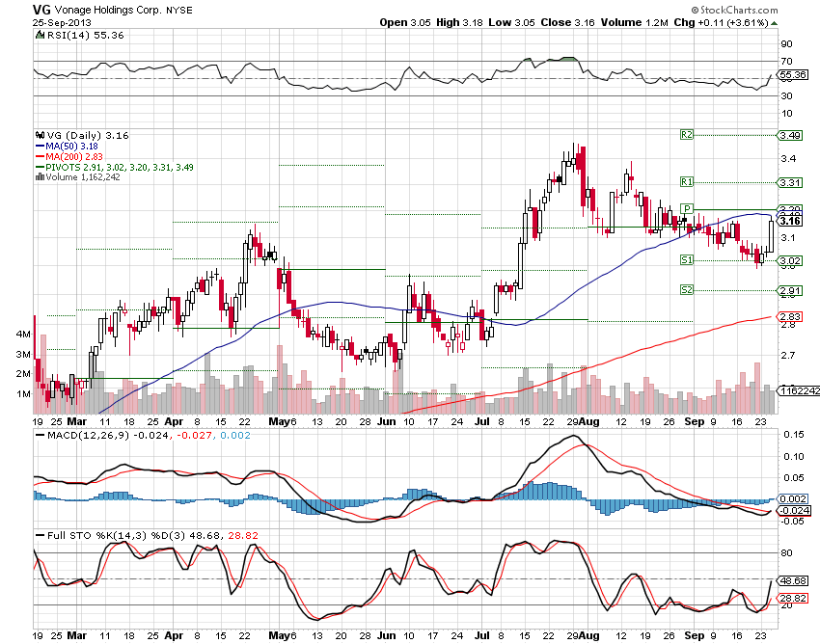Image resolution: width=820 pixels, height=644 pixels.
Task: Click the red 2.83 MA(200) tag
Action: coord(790,317)
